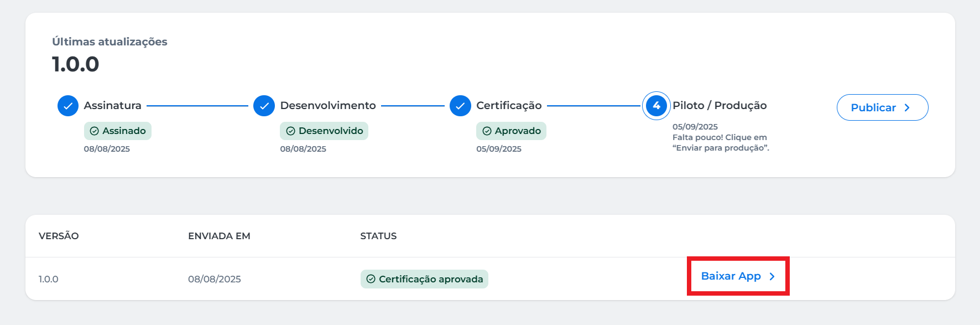Click the Assinatura step label

pos(113,105)
